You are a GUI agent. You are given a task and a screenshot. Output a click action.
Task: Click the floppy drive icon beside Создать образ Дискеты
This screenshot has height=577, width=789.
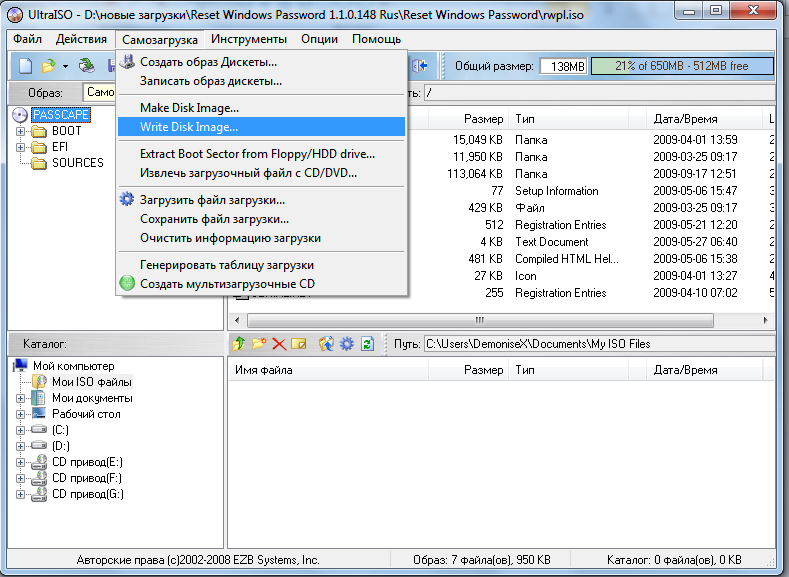pos(127,61)
